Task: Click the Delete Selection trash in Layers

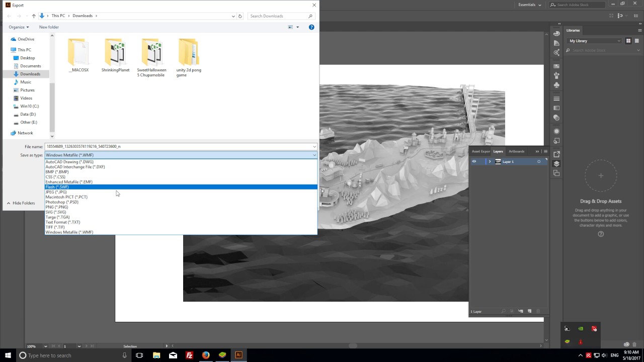Action: click(538, 311)
